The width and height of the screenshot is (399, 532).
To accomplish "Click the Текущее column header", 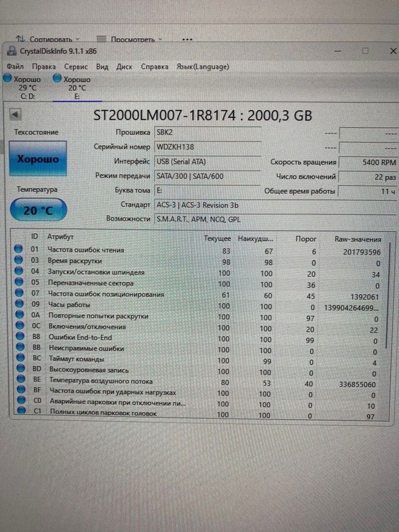I will tap(217, 238).
